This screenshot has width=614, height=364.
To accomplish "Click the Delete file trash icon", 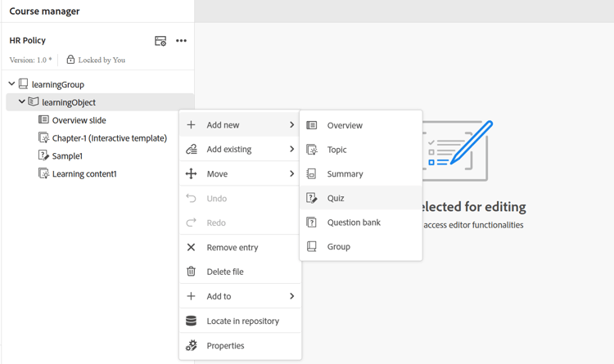I will pos(191,272).
